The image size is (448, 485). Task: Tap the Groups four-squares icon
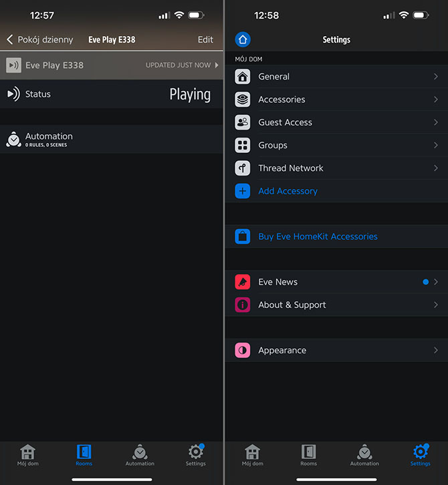coord(243,145)
